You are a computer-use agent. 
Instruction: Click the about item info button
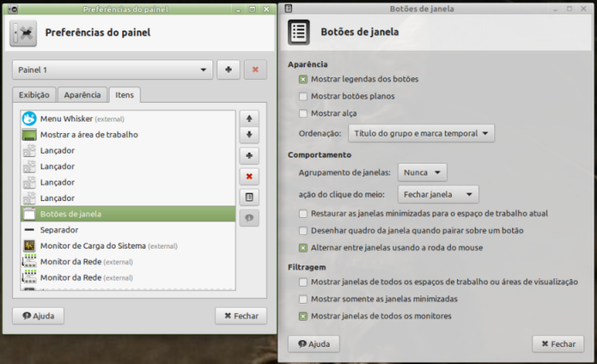tap(250, 218)
